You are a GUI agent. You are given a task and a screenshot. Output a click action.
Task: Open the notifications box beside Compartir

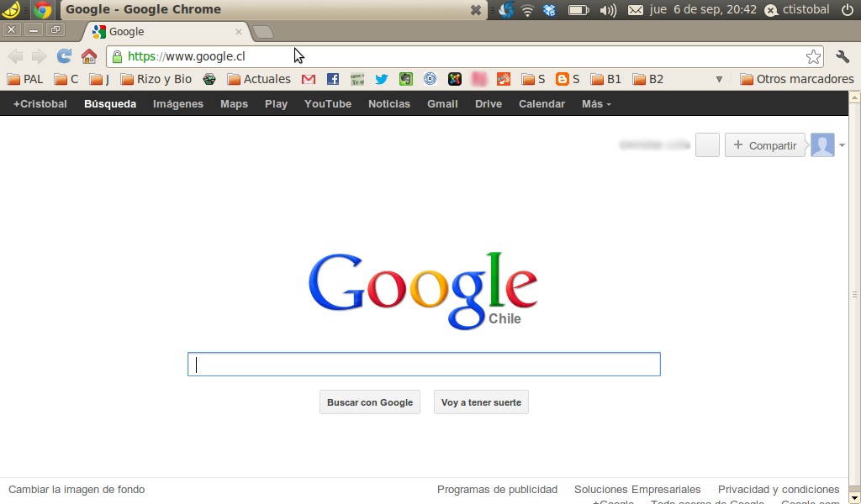(707, 145)
